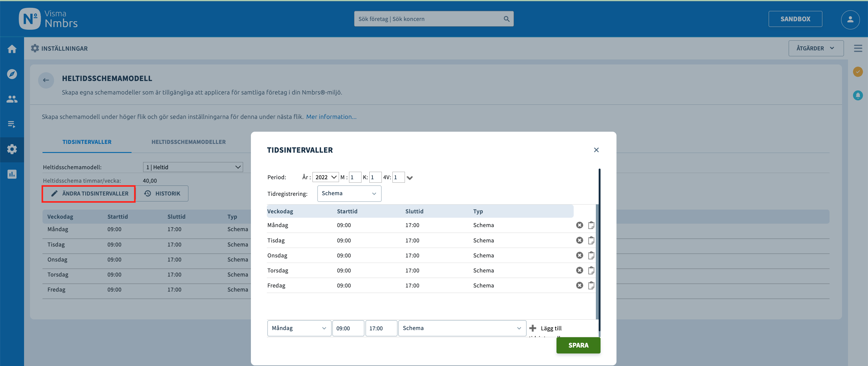Select Fredag cell in background table

(56, 289)
